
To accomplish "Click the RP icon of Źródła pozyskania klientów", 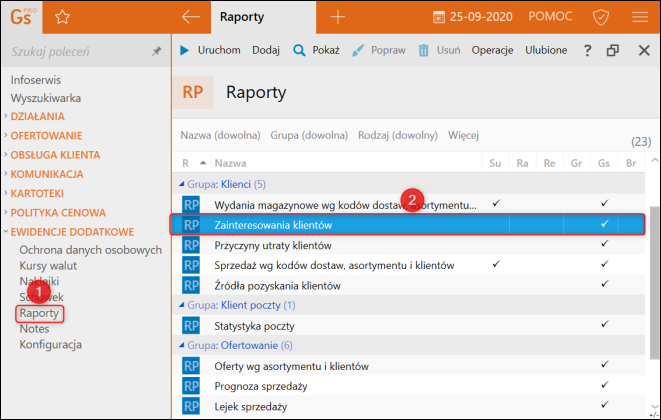I will point(191,285).
